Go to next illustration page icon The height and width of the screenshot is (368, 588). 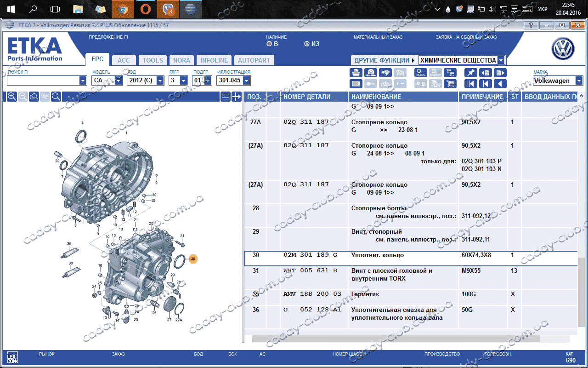click(x=500, y=73)
